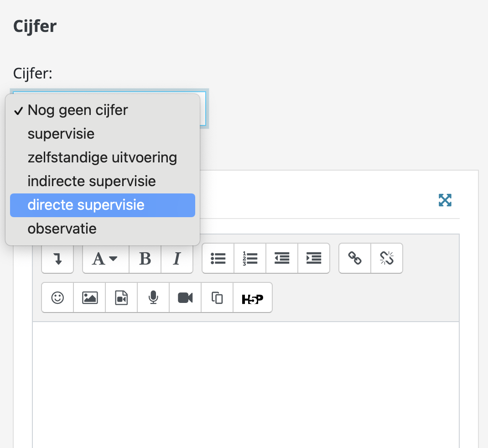The image size is (488, 448).
Task: Record video with camera icon
Action: pyautogui.click(x=185, y=297)
